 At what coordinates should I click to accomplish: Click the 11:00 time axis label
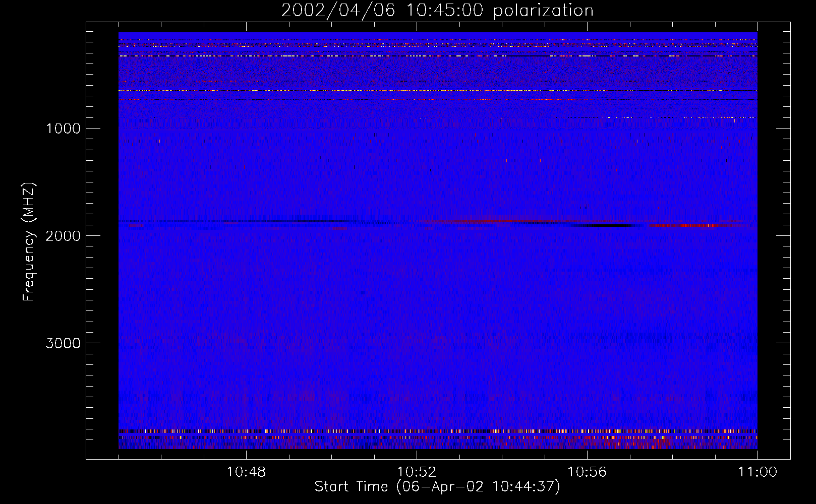pyautogui.click(x=757, y=472)
